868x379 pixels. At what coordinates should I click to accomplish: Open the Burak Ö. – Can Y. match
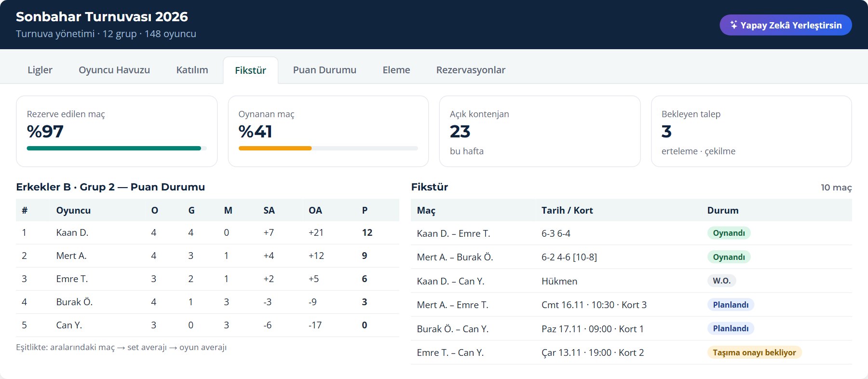pos(452,329)
